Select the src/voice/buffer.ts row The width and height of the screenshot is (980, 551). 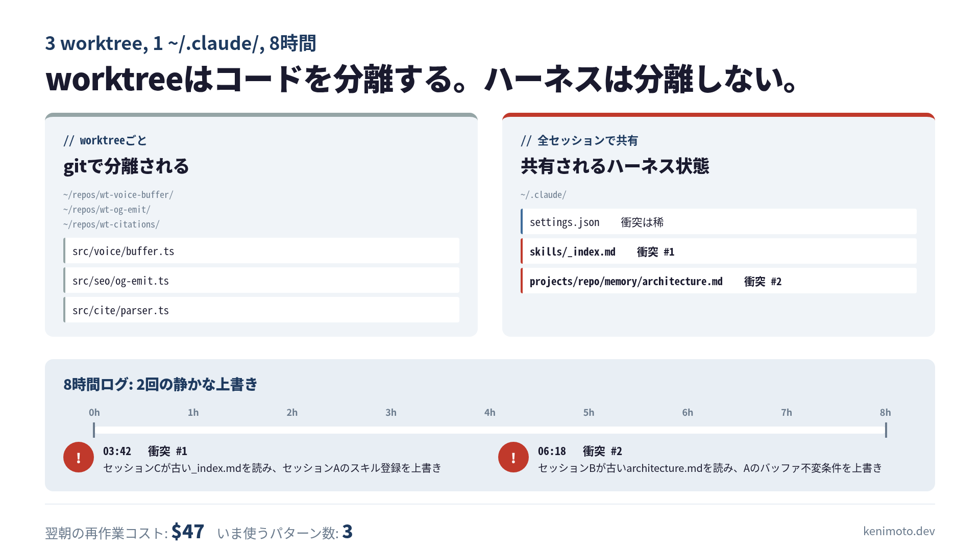261,251
